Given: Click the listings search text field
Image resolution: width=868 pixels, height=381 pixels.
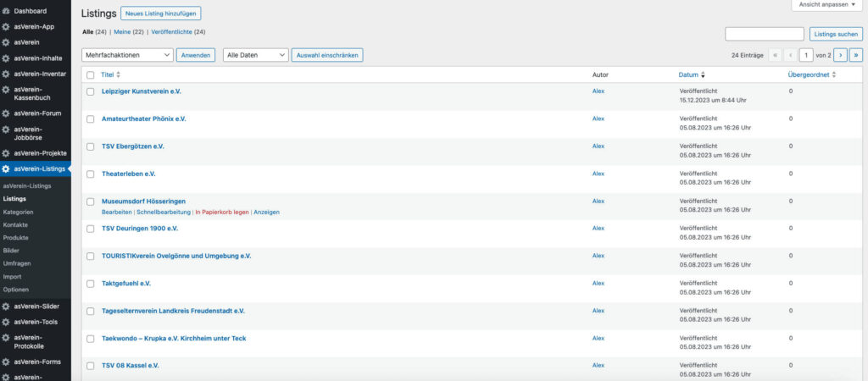Looking at the screenshot, I should (x=765, y=34).
